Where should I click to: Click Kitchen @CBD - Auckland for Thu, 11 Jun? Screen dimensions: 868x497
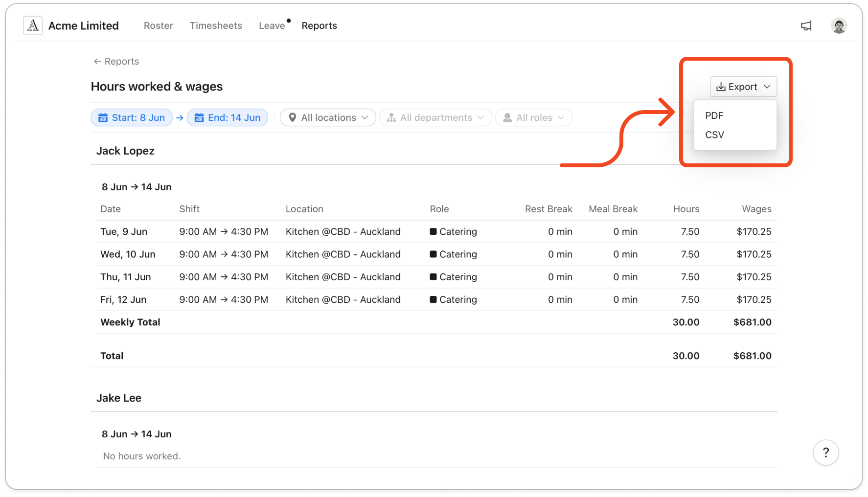click(343, 277)
